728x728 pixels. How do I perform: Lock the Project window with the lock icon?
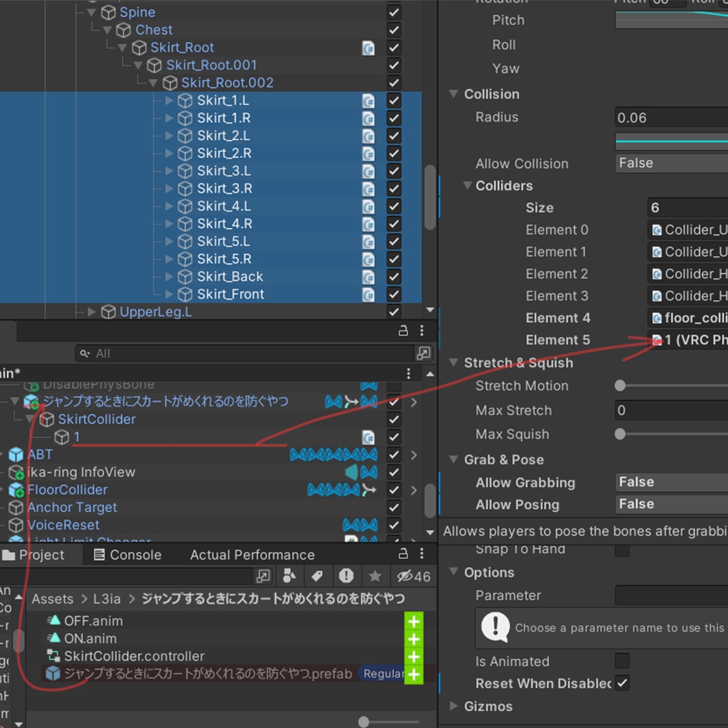pyautogui.click(x=403, y=553)
